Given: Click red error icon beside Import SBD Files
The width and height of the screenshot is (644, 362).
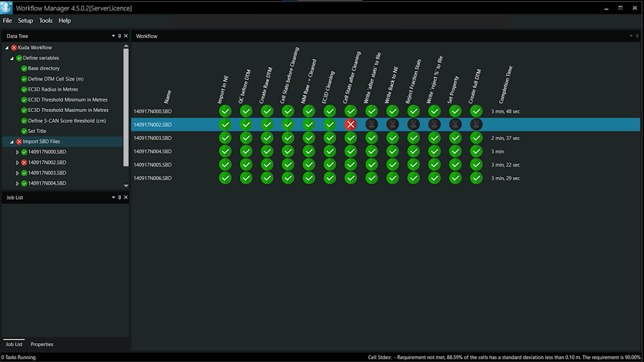Looking at the screenshot, I should 19,141.
